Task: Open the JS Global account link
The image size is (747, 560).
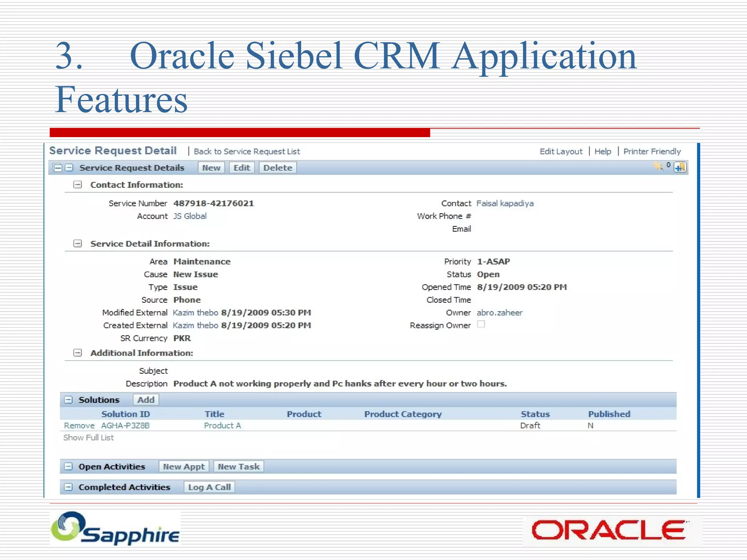Action: 190,216
